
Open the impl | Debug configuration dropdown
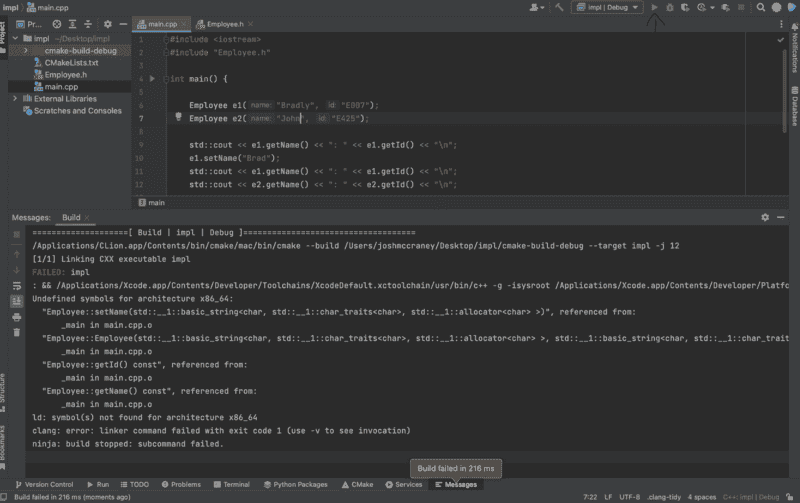coord(607,7)
